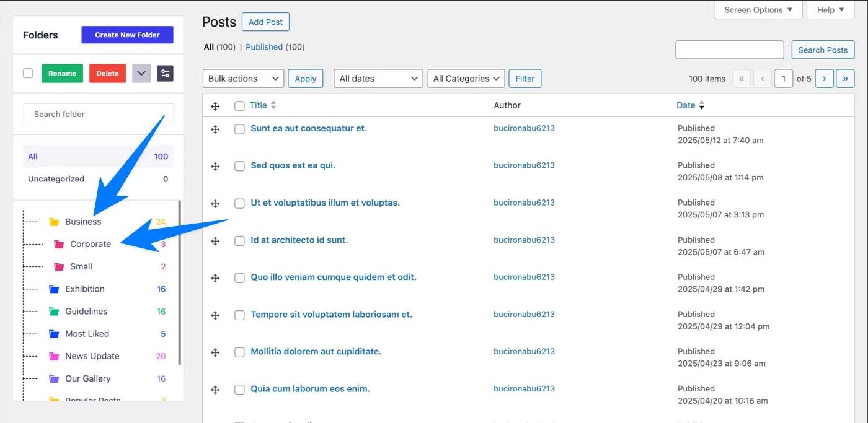The height and width of the screenshot is (423, 868).
Task: Go to next page of posts
Action: point(824,79)
